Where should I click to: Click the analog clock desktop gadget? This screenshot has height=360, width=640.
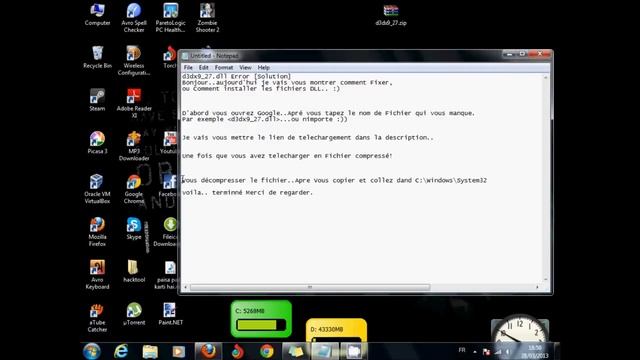point(520,330)
